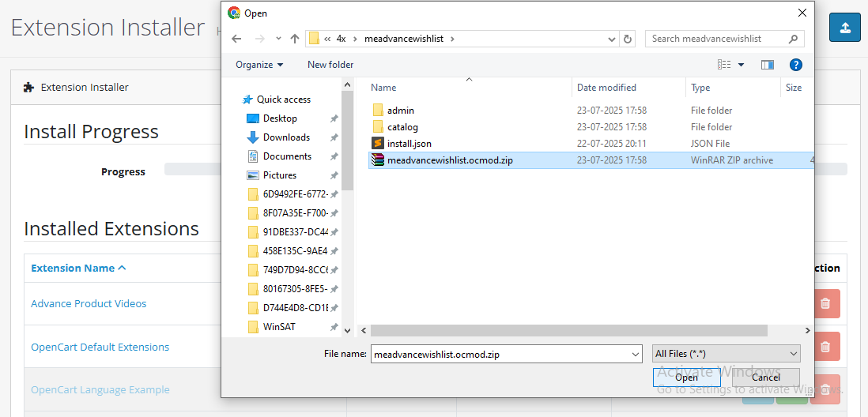Open OpenCart Language Example link

100,390
